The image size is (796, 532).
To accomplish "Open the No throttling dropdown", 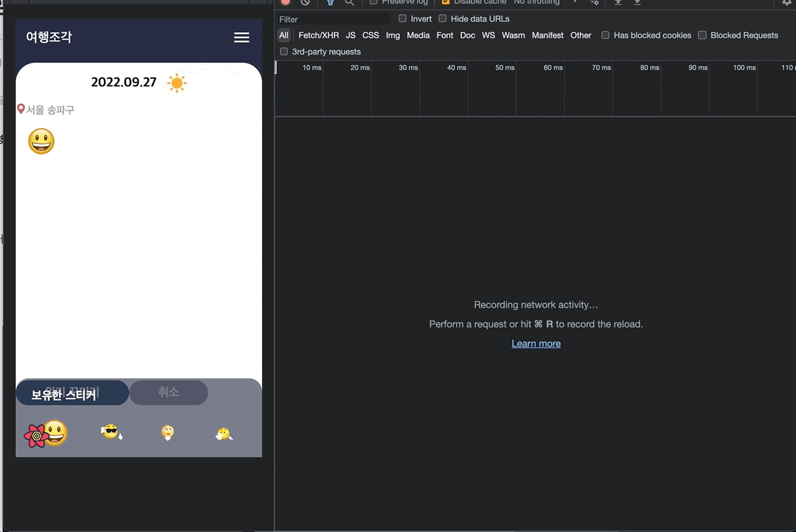I will 545,2.
